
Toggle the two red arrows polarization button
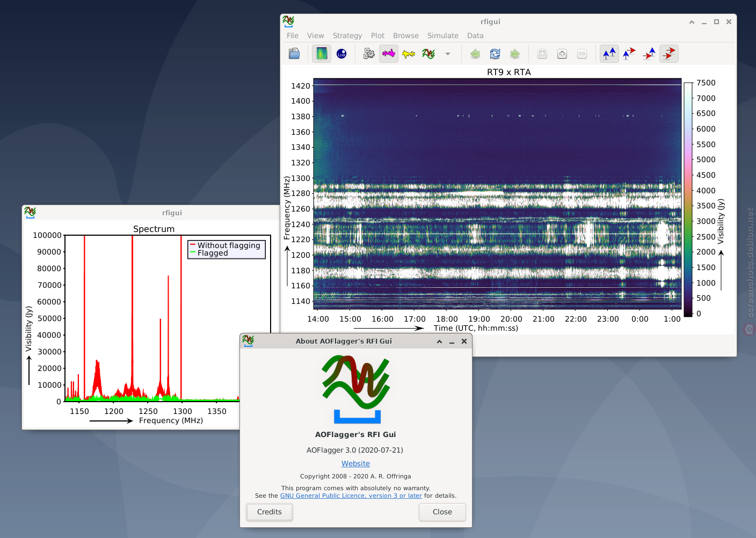click(669, 54)
